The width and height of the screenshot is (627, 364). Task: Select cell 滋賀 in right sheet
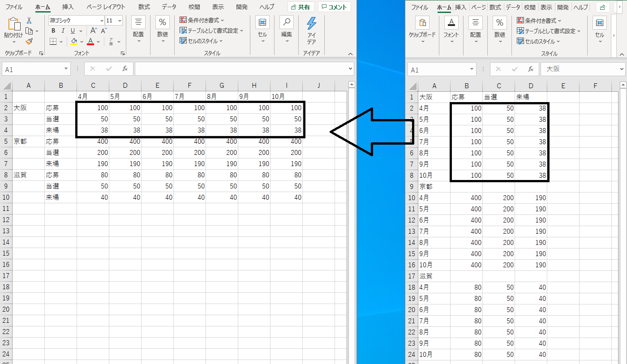click(x=434, y=276)
